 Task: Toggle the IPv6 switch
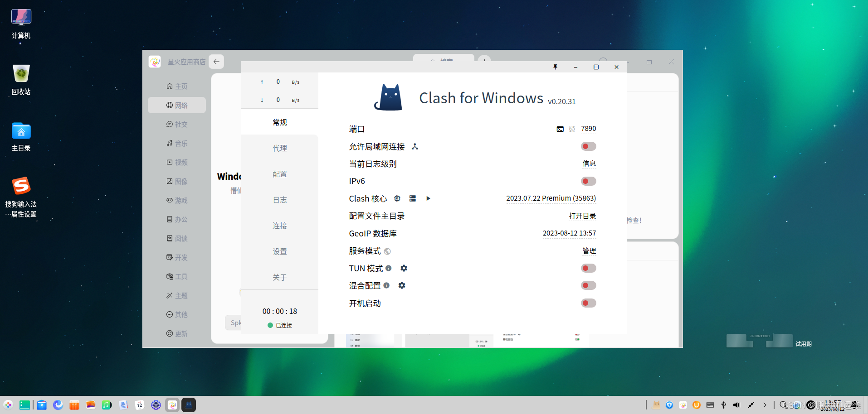click(x=588, y=181)
